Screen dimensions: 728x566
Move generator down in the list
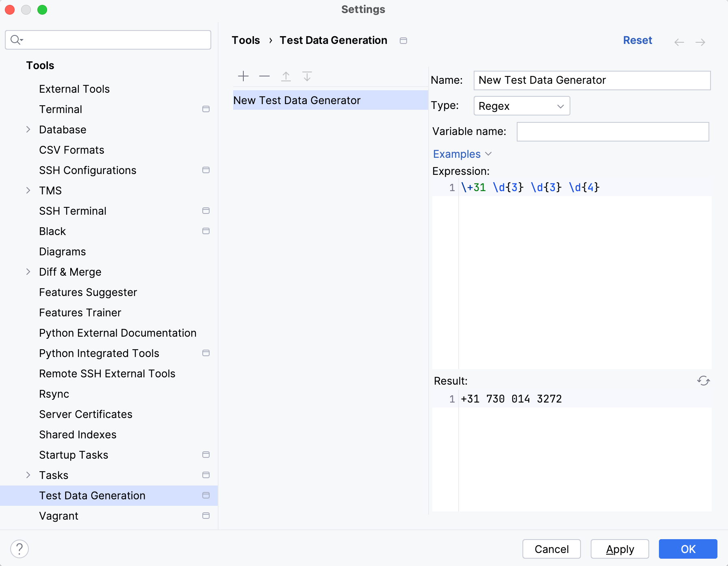tap(307, 76)
